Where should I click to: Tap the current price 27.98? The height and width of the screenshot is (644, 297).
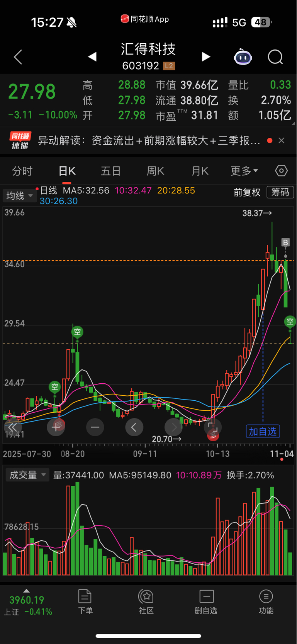tap(32, 92)
